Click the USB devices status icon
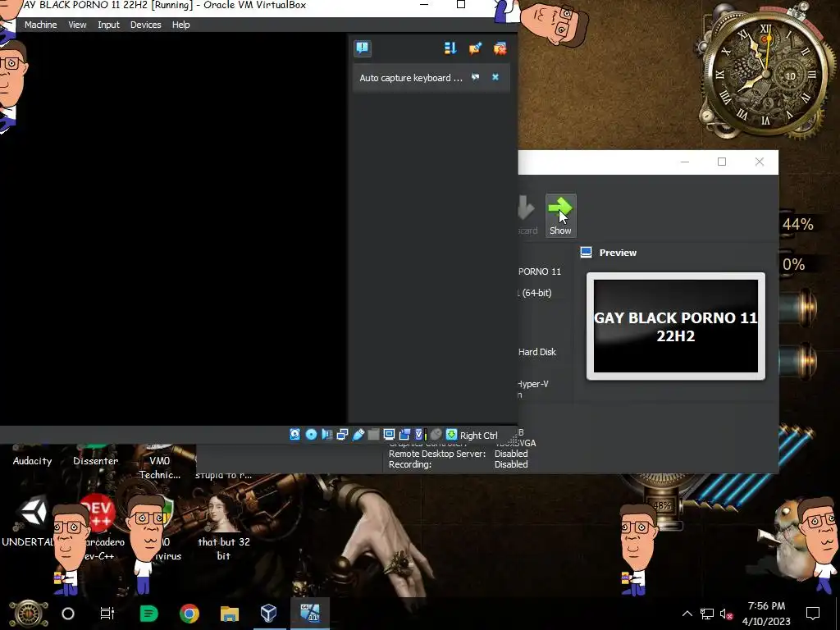 (x=358, y=435)
